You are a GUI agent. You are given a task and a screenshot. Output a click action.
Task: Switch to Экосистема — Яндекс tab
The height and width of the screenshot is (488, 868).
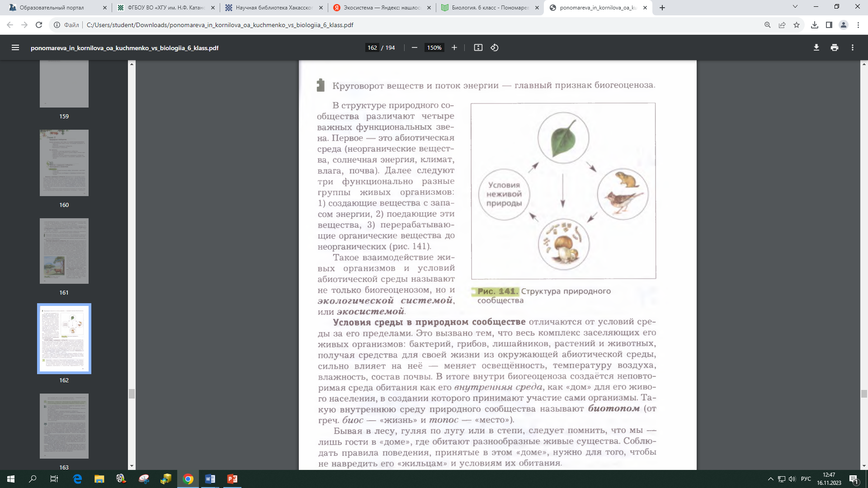pyautogui.click(x=382, y=8)
